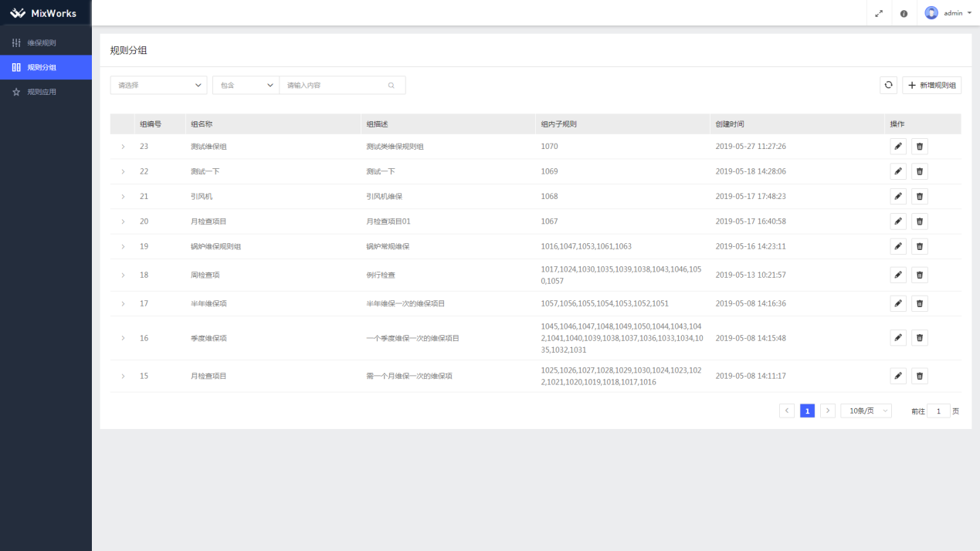
Task: Click the refresh icon button
Action: coord(888,85)
